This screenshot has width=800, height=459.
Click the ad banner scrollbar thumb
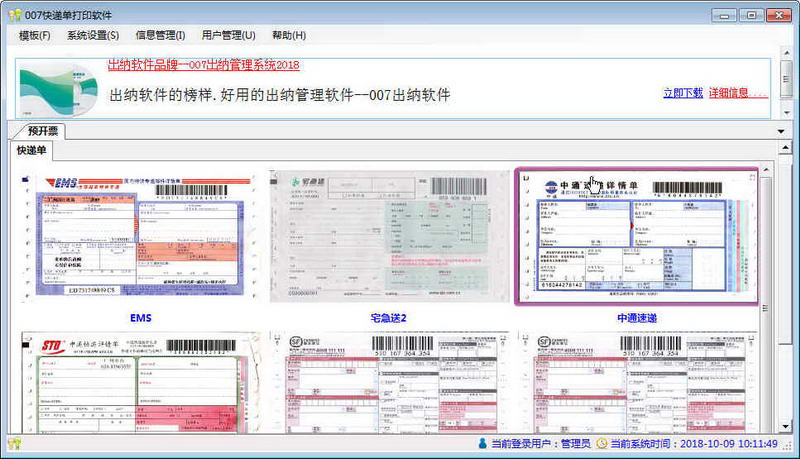(786, 78)
